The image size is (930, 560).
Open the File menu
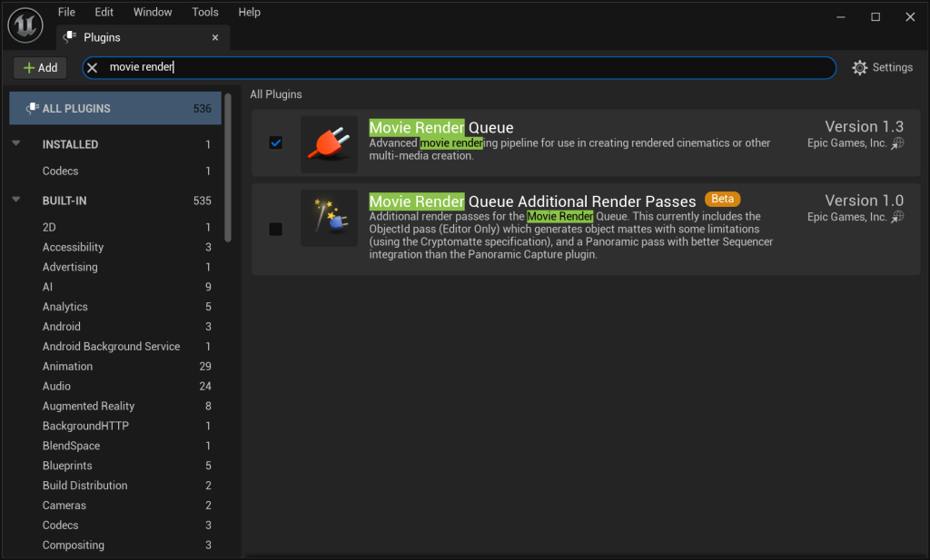pos(66,12)
